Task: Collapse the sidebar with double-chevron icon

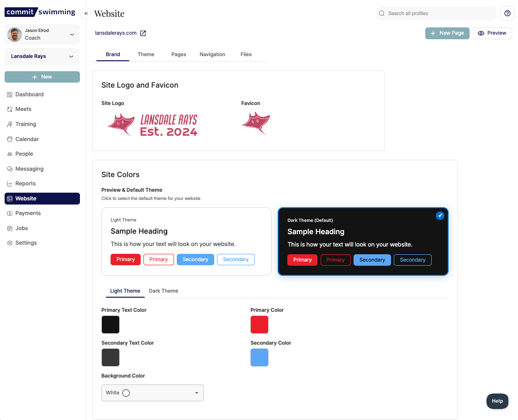Action: pos(86,14)
